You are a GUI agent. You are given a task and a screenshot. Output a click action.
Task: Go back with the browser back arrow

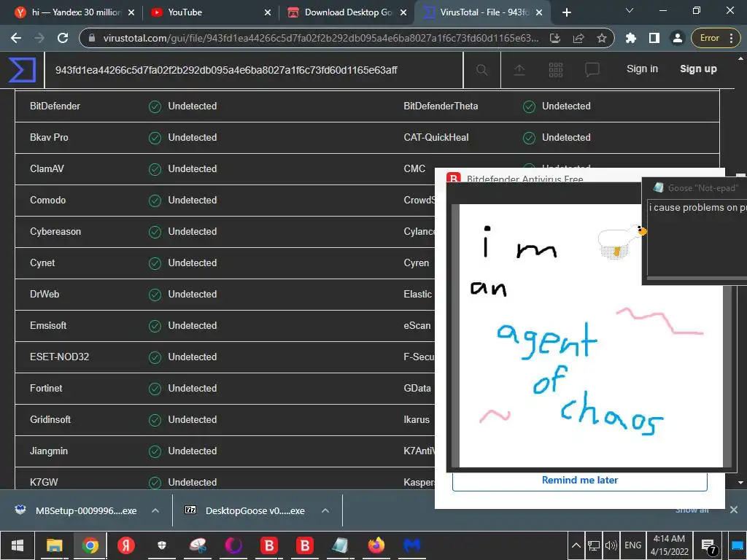(x=16, y=38)
